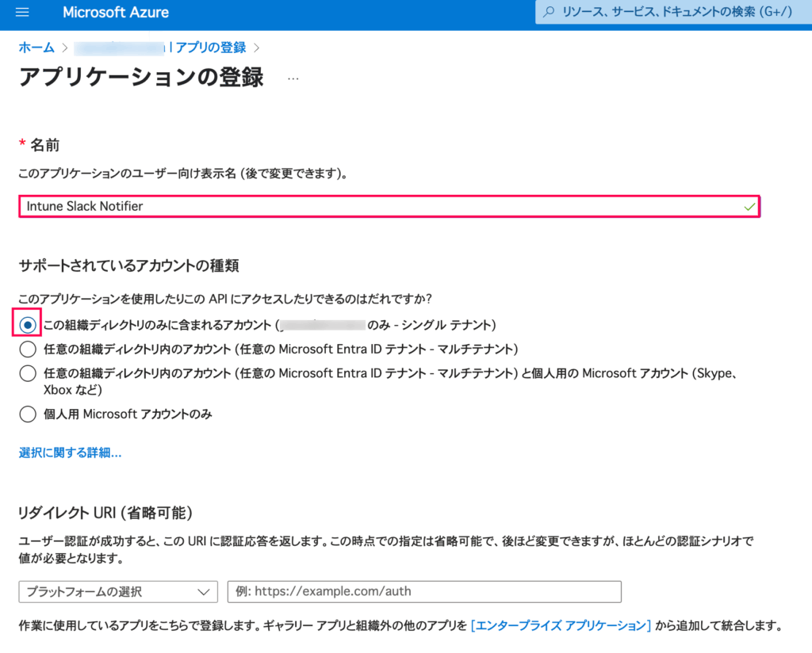Focus the application name input field

389,207
